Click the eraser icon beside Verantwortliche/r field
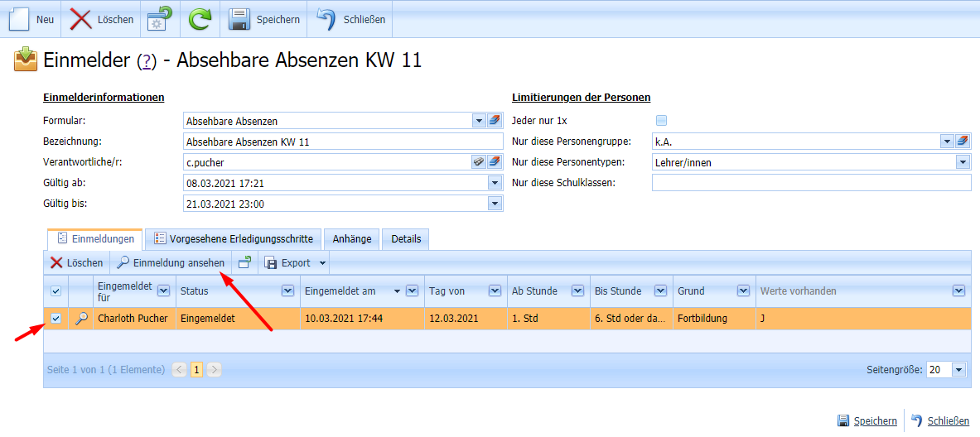Image resolution: width=980 pixels, height=437 pixels. [x=495, y=162]
